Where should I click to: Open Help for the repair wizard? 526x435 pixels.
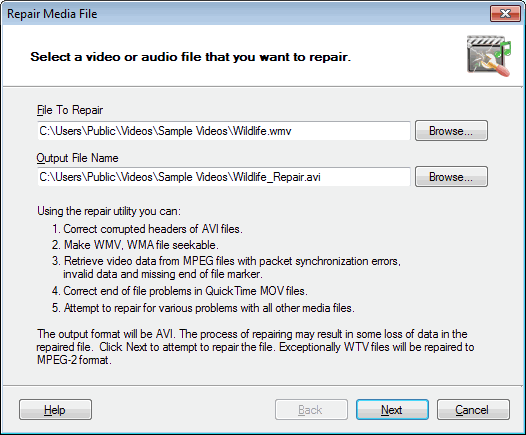point(55,410)
